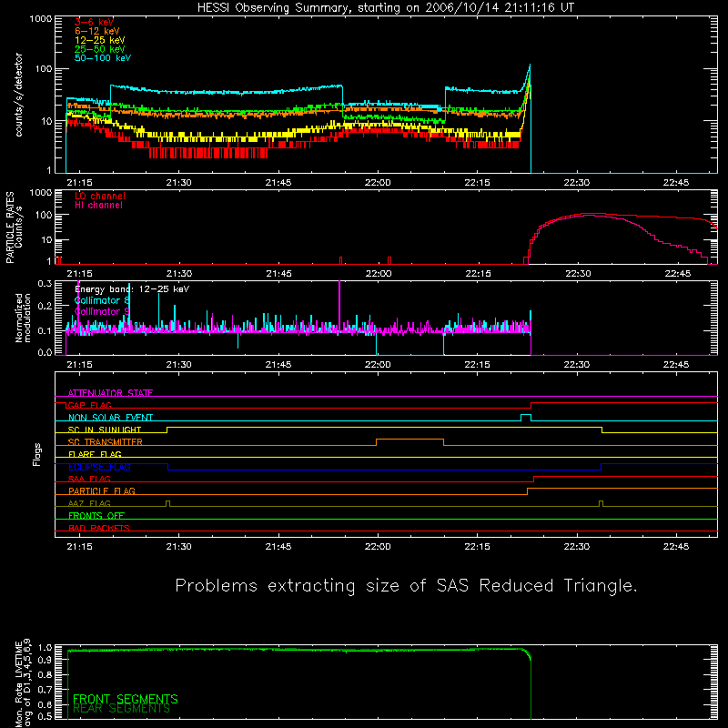
Task: Click the 0.7 tick on the livetime axis
Action: (x=45, y=690)
